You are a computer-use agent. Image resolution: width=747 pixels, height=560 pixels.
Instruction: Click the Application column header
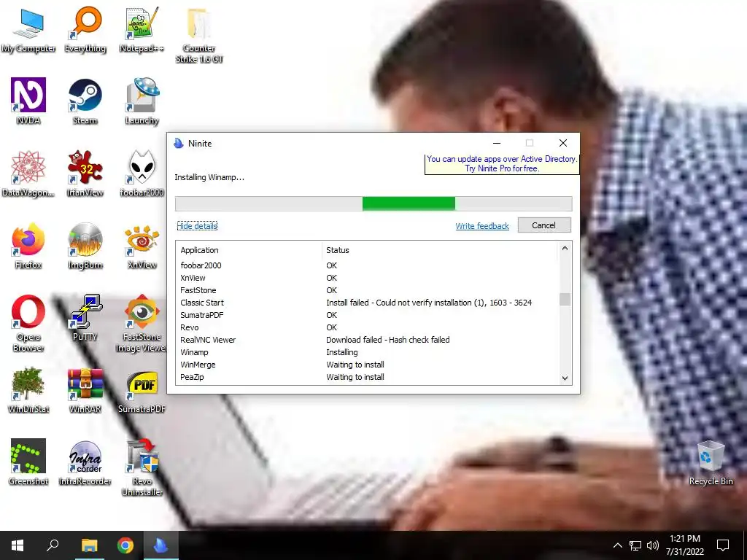pos(249,250)
